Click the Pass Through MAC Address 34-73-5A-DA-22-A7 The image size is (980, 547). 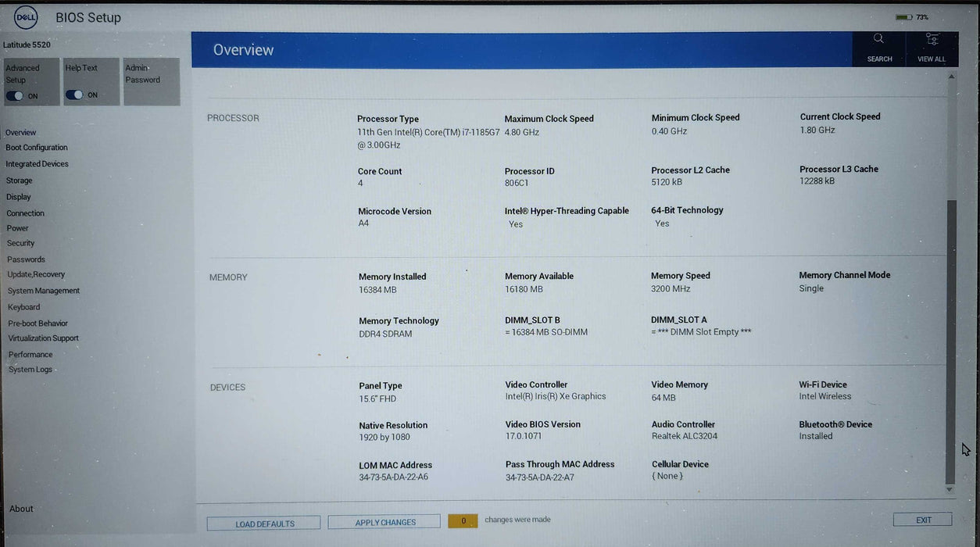point(540,477)
